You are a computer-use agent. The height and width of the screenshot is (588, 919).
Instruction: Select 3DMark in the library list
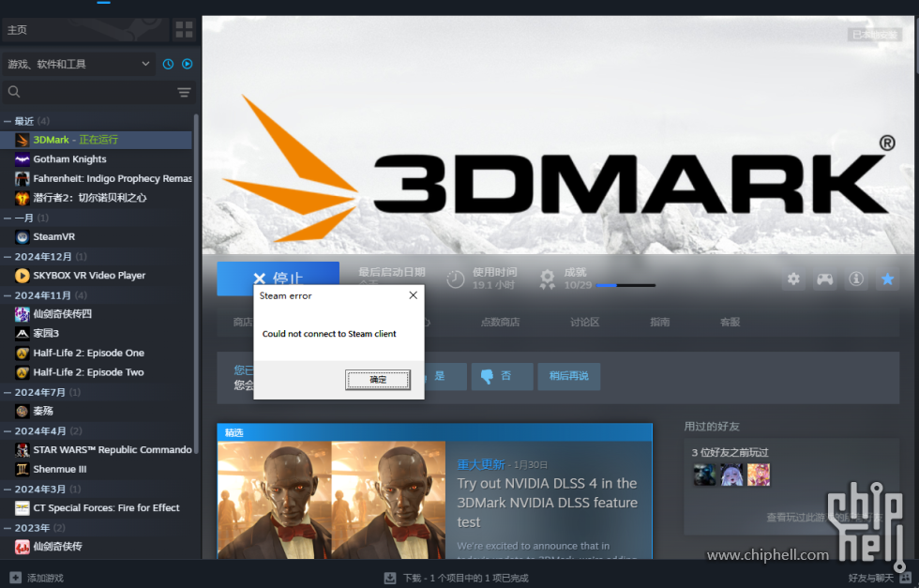(x=96, y=140)
